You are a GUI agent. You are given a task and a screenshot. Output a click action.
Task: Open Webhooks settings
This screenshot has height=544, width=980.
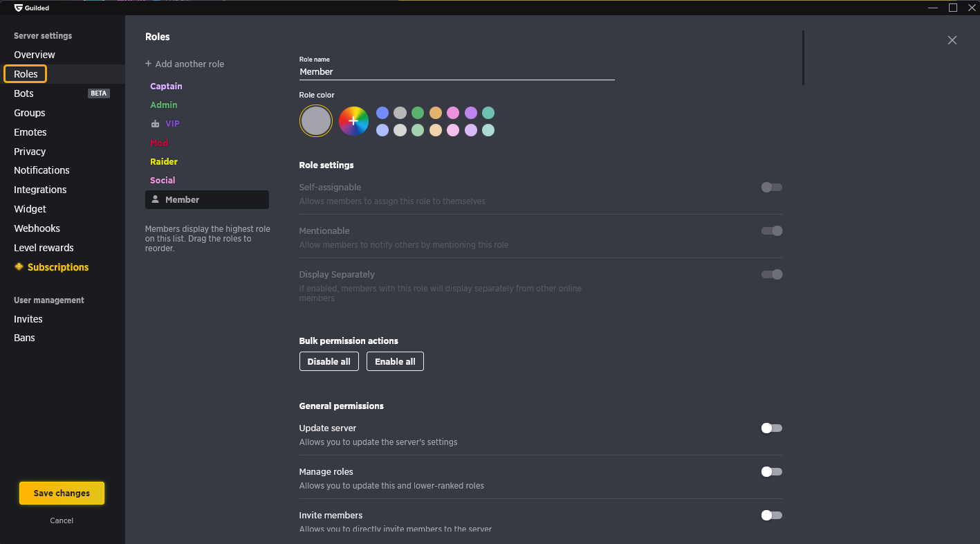click(37, 228)
